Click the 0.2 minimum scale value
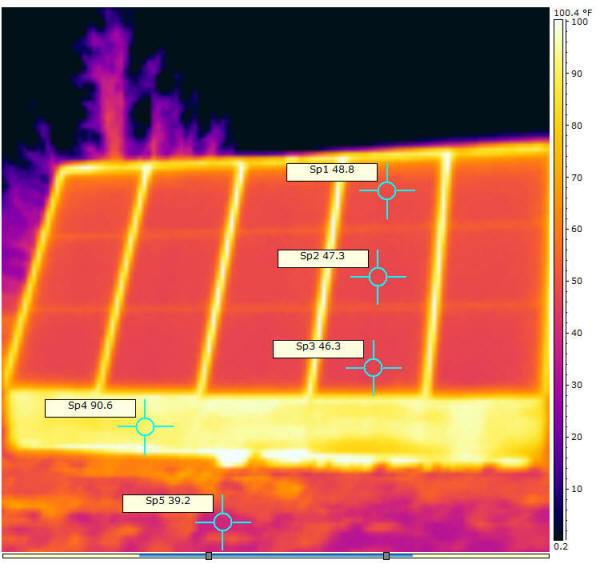600x567 pixels. click(561, 546)
